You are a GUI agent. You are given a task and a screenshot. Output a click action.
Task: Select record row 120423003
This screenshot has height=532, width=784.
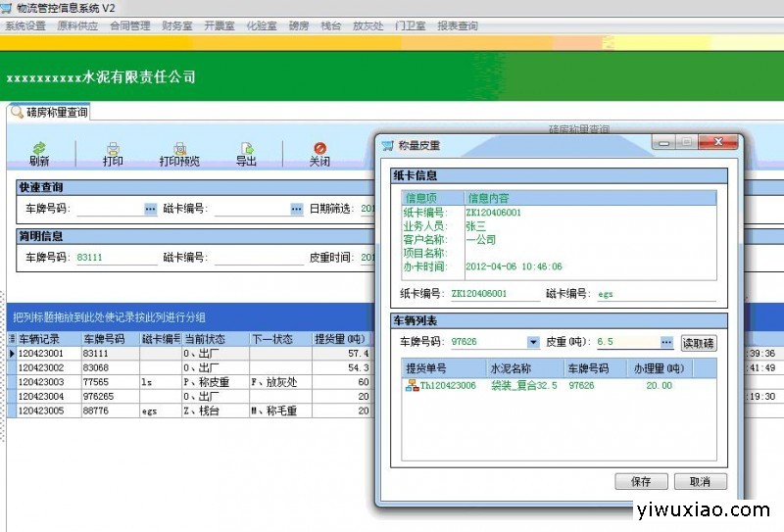(190, 382)
